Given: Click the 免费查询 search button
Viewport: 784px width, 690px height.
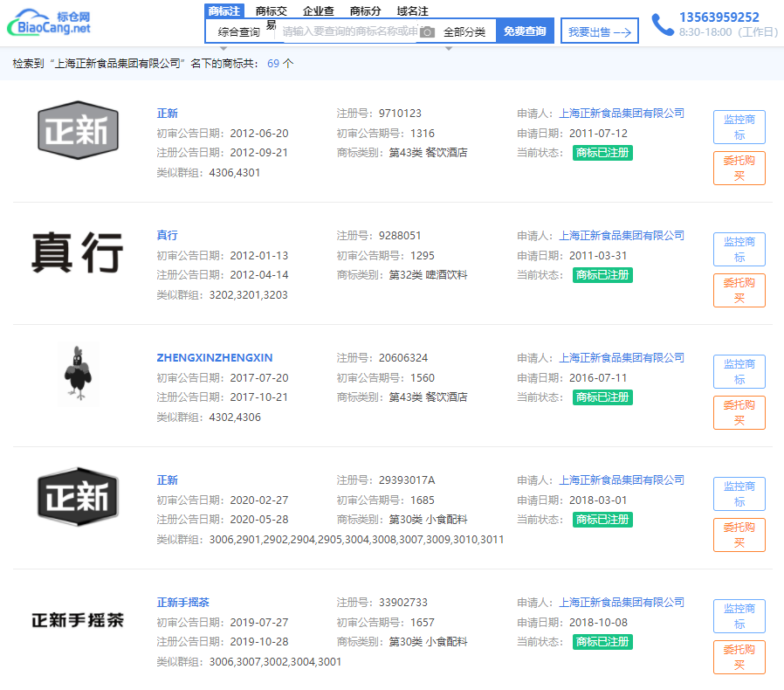Looking at the screenshot, I should pos(525,31).
